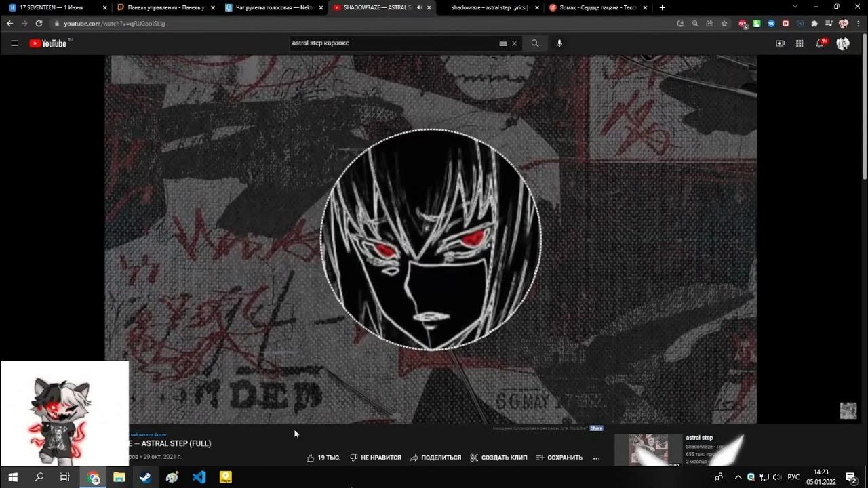The width and height of the screenshot is (868, 488).
Task: Like the video showing 19 ТЫС.
Action: [323, 457]
